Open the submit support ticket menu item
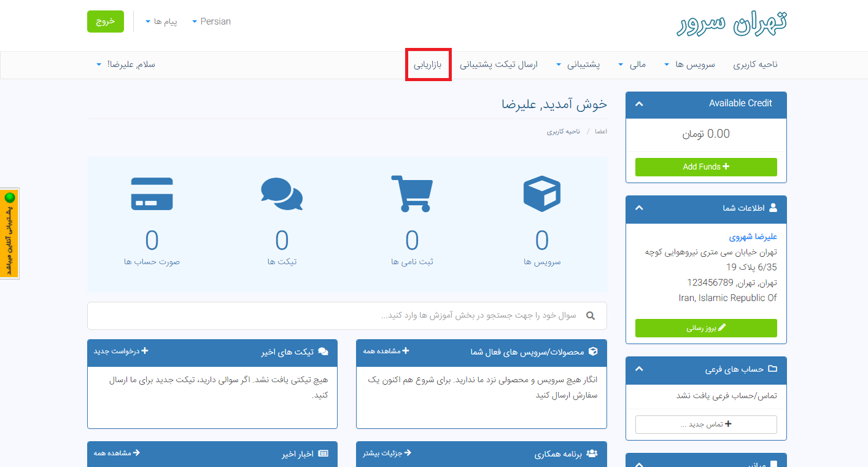 click(x=498, y=65)
